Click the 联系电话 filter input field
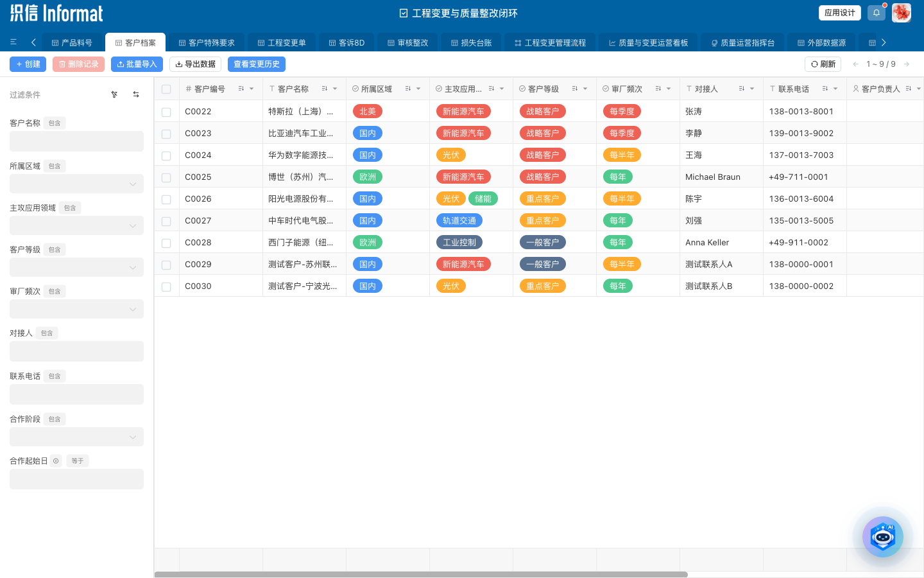924x578 pixels. click(x=76, y=394)
